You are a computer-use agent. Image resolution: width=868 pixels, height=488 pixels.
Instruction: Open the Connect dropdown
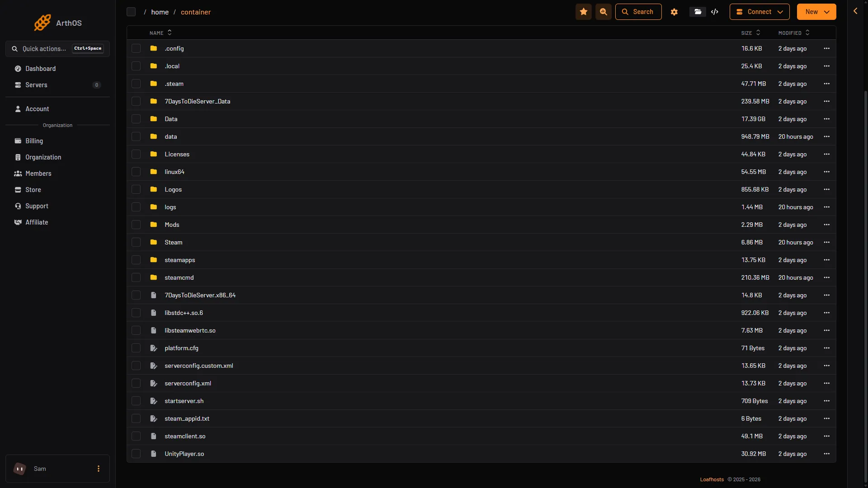[759, 12]
